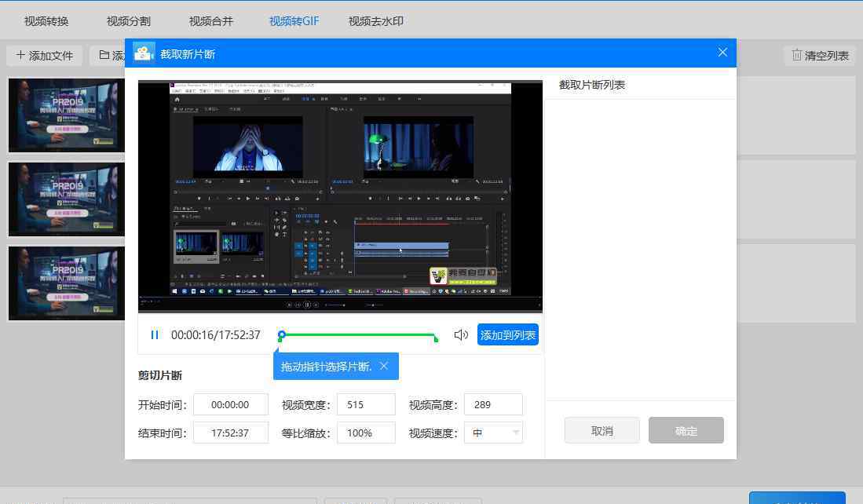Switch to the 视频转换 tab
863x504 pixels.
point(46,21)
